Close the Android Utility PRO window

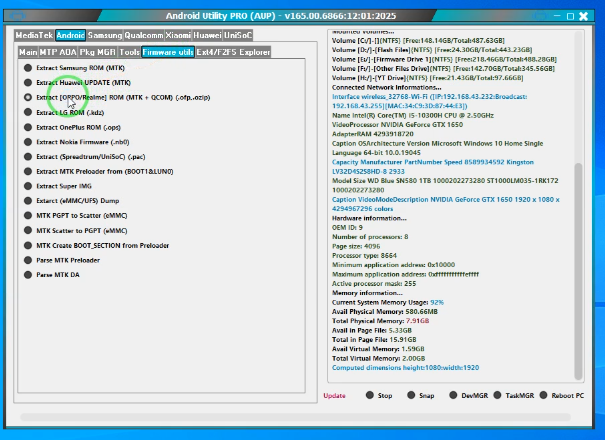pyautogui.click(x=583, y=16)
